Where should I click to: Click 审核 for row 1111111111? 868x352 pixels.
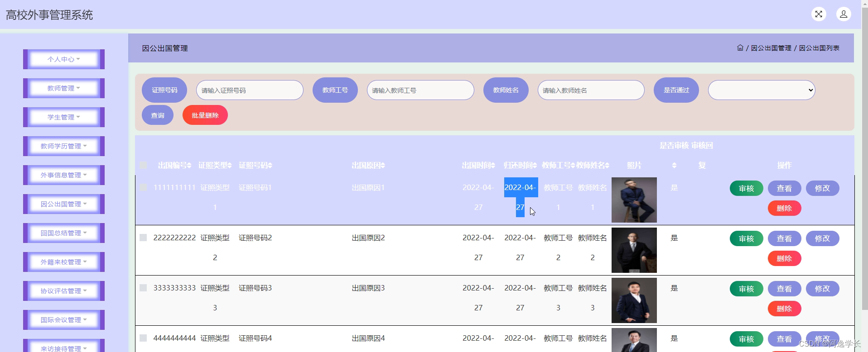coord(746,188)
